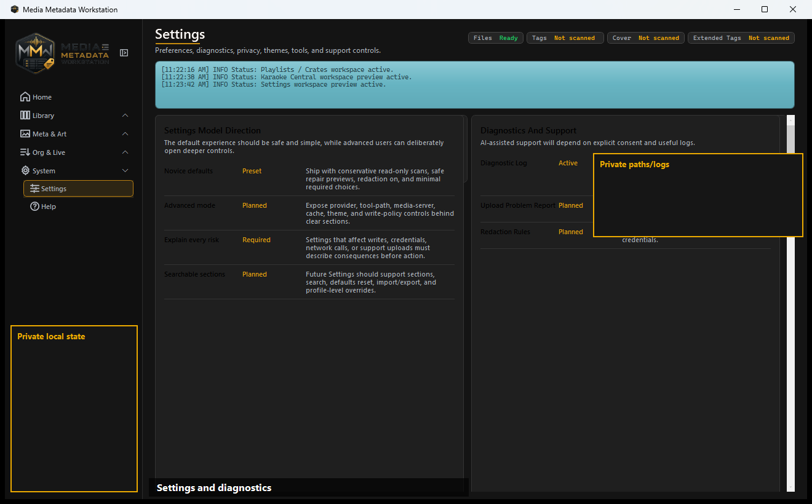The image size is (812, 504).
Task: Click the Extended Tags Not scanned badge
Action: [741, 38]
